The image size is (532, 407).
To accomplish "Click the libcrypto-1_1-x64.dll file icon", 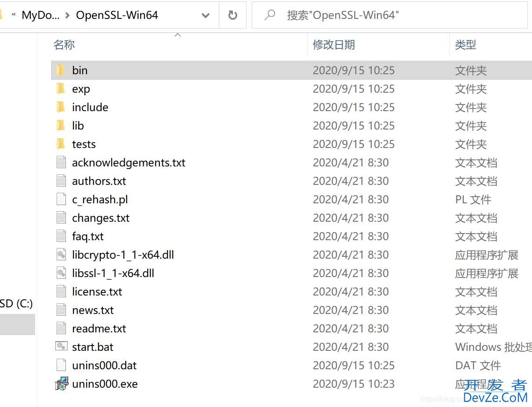I will coord(62,255).
